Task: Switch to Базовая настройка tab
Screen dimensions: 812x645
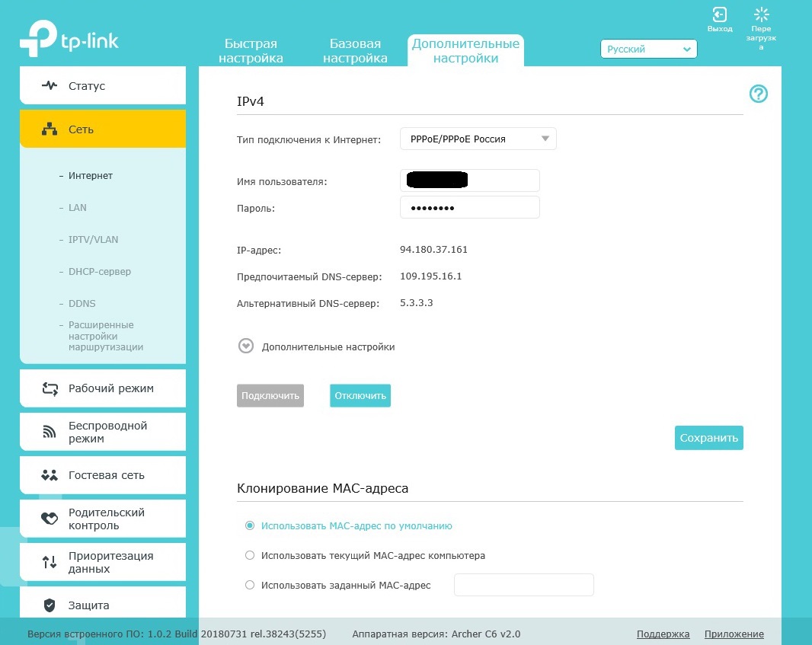Action: (355, 51)
